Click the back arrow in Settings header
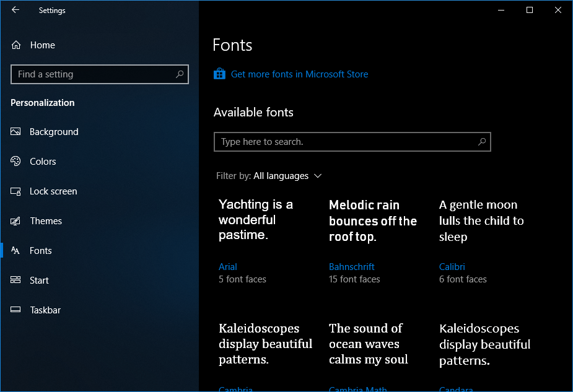This screenshot has width=573, height=392. tap(15, 10)
